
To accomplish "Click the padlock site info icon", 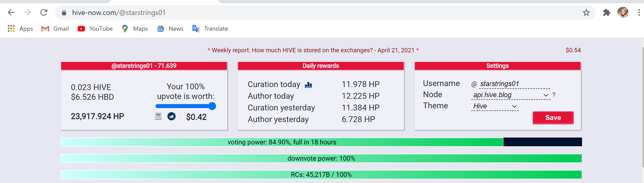I will 64,13.
